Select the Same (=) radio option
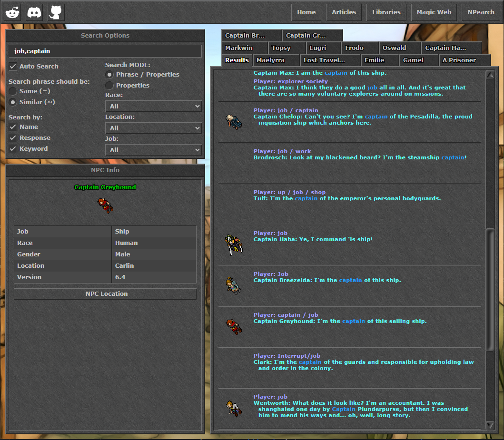 13,91
